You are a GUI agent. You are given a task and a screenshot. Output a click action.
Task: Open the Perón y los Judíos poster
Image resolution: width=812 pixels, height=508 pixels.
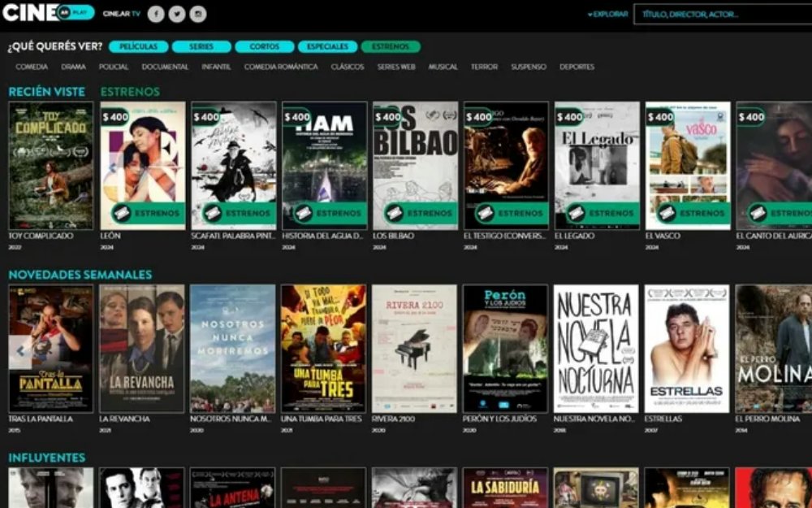point(505,349)
